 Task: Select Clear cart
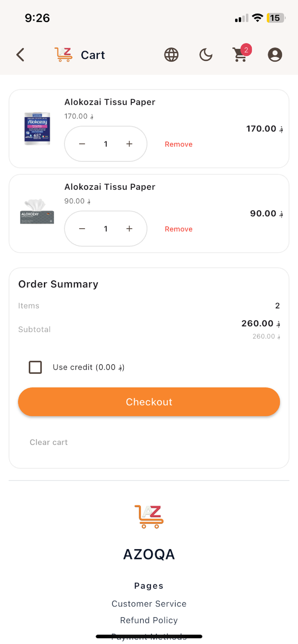(48, 442)
